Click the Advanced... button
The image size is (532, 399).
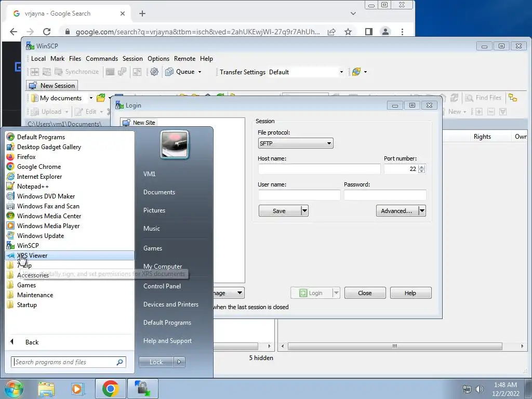click(x=396, y=211)
